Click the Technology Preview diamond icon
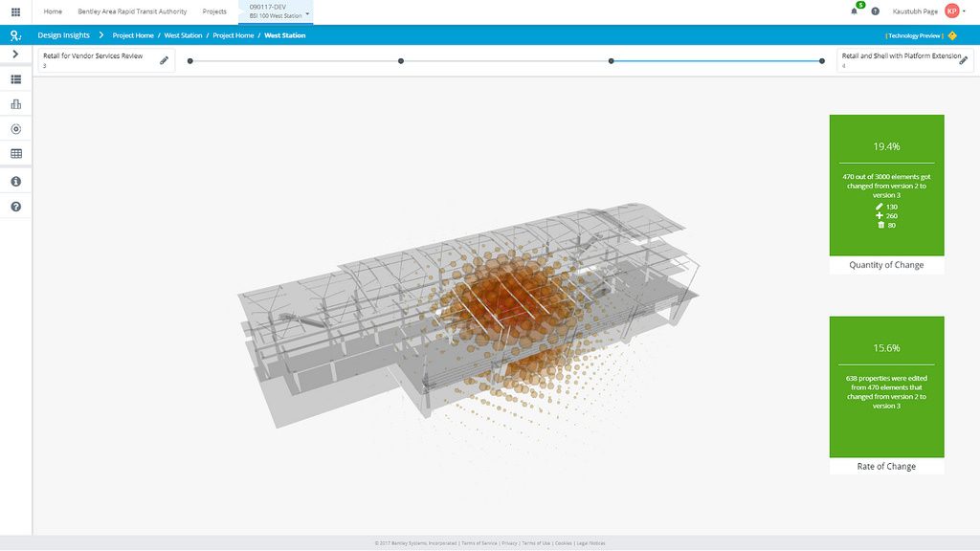The image size is (980, 551). tap(950, 33)
